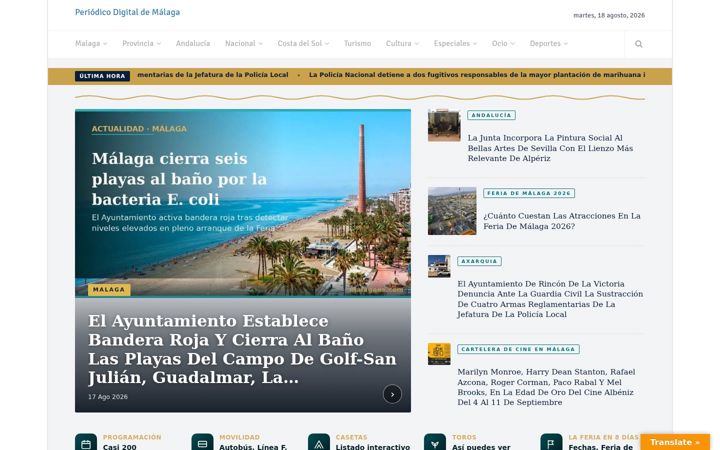Click the beach featured story image
Screen dimensions: 720x450
coord(243,203)
